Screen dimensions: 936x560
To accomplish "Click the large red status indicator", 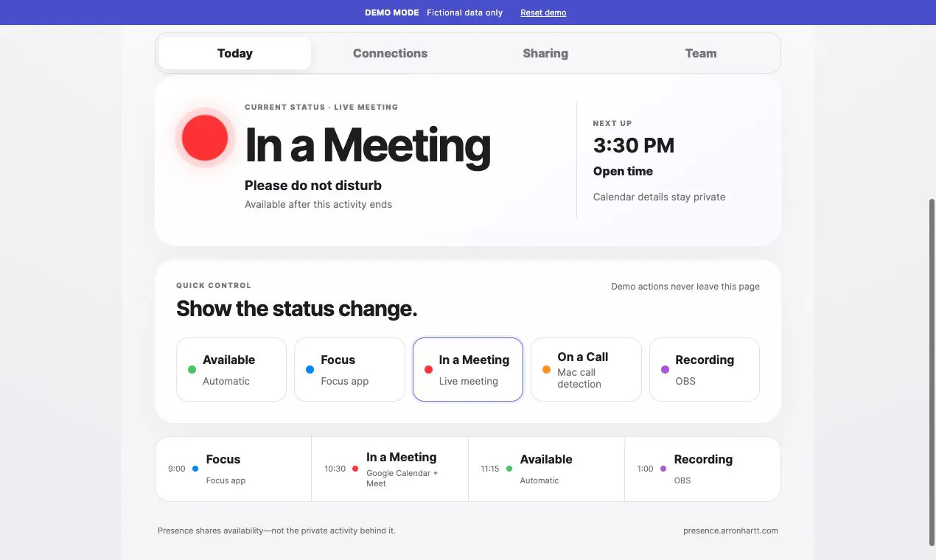I will coord(205,138).
